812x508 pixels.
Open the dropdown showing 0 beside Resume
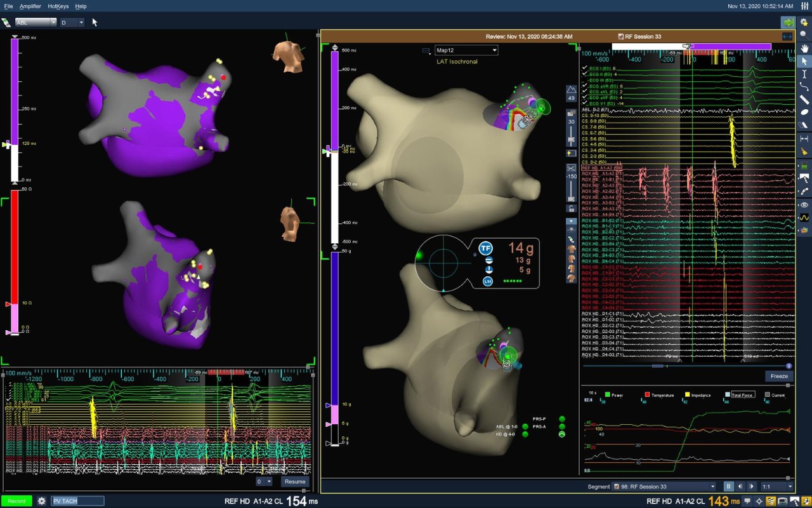[x=264, y=481]
